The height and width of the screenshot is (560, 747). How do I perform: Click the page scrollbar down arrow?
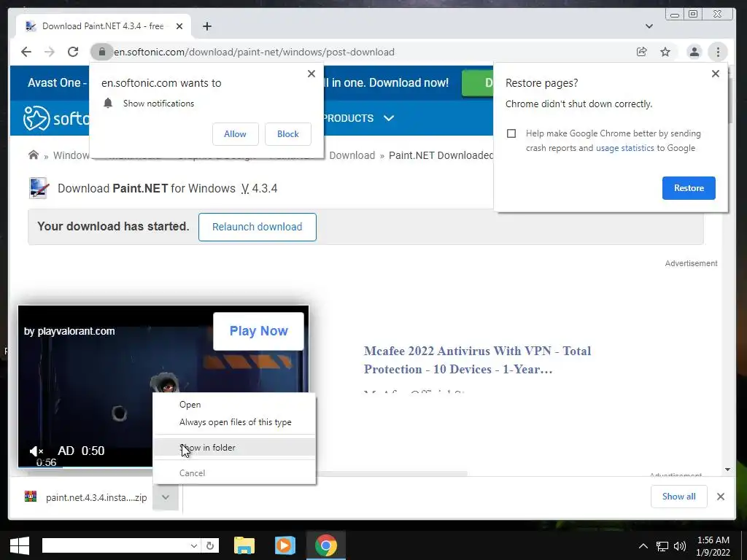click(727, 470)
